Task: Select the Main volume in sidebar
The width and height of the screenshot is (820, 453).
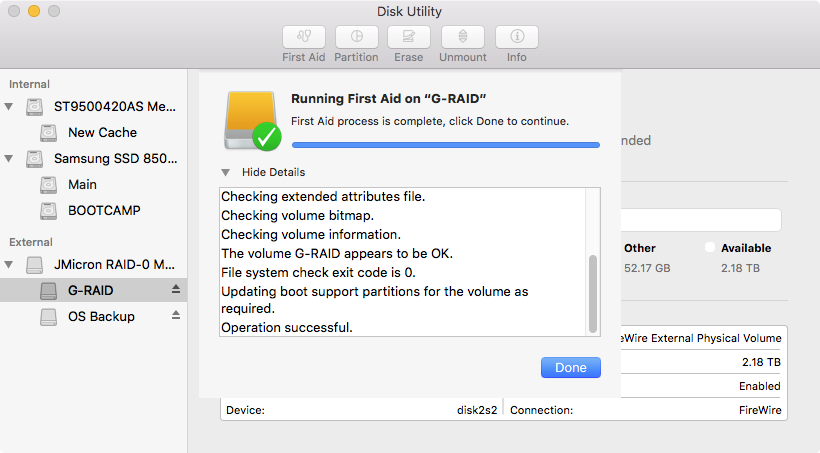Action: click(82, 184)
